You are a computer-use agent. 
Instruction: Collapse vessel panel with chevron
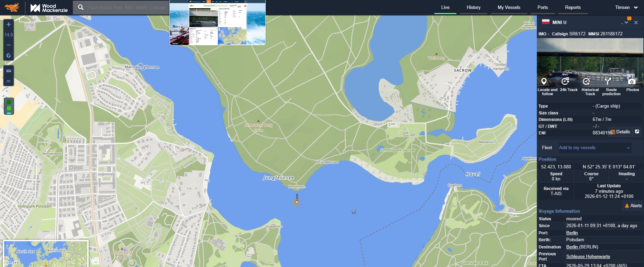coord(626,22)
